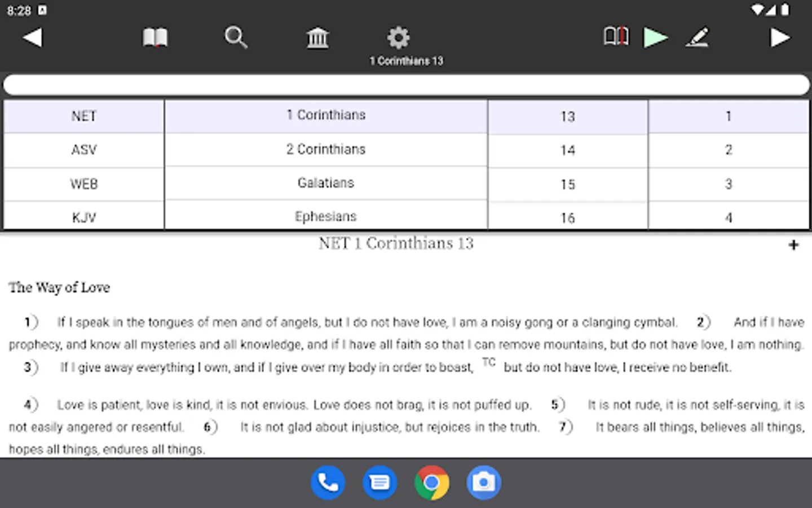Viewport: 812px width, 508px height.
Task: Select chapter 16 in chapter column
Action: [x=568, y=217]
